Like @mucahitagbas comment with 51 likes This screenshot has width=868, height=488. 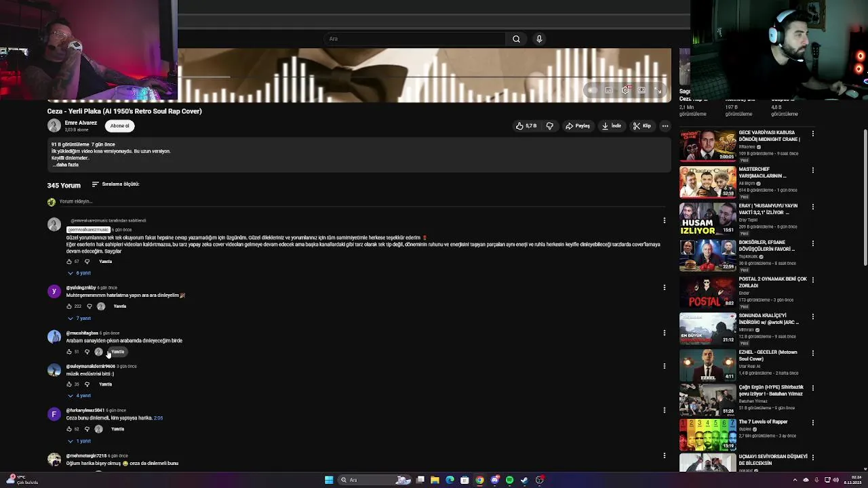pyautogui.click(x=69, y=352)
